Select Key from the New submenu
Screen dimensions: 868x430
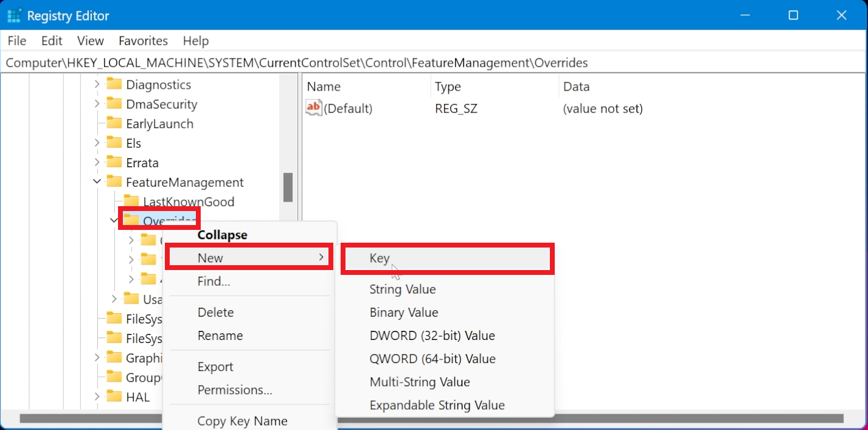click(380, 258)
